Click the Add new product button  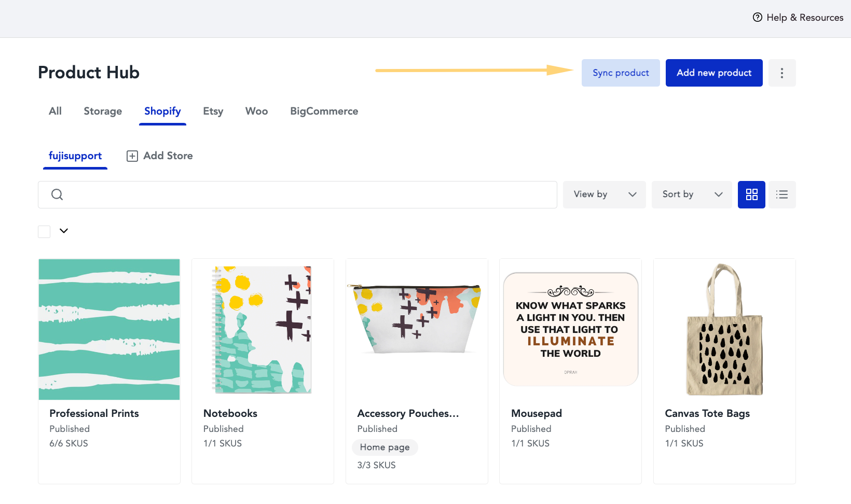(714, 73)
